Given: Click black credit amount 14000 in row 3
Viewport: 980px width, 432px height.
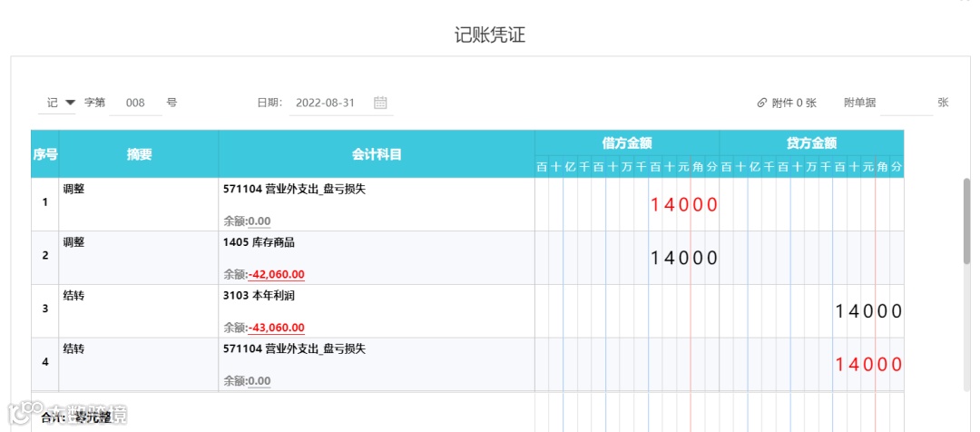Looking at the screenshot, I should (868, 310).
